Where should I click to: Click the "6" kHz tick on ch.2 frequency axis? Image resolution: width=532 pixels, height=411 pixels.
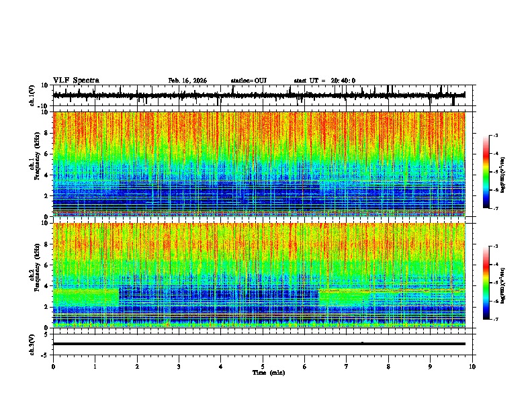click(x=47, y=265)
